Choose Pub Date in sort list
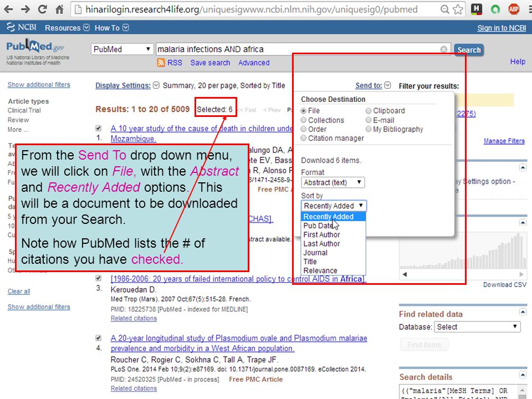 click(x=333, y=226)
